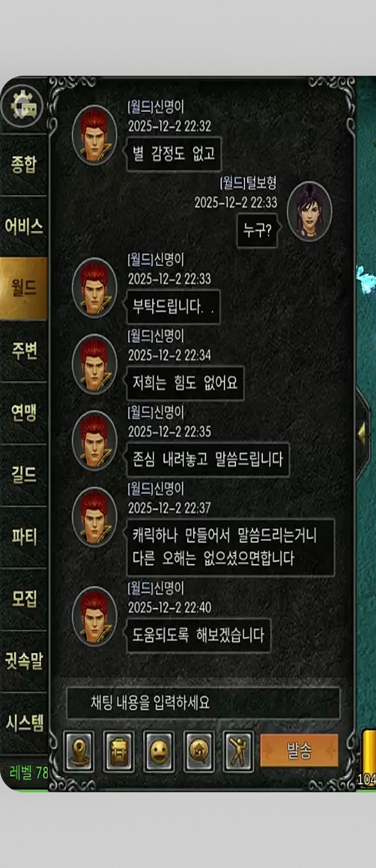
Task: Click 신명이's red-haired avatar at top
Action: tap(94, 135)
